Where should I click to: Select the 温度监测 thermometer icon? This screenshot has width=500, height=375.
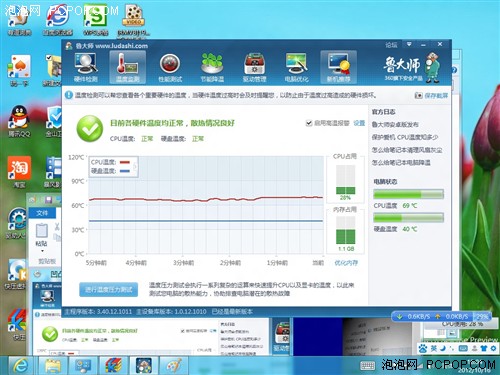[127, 67]
